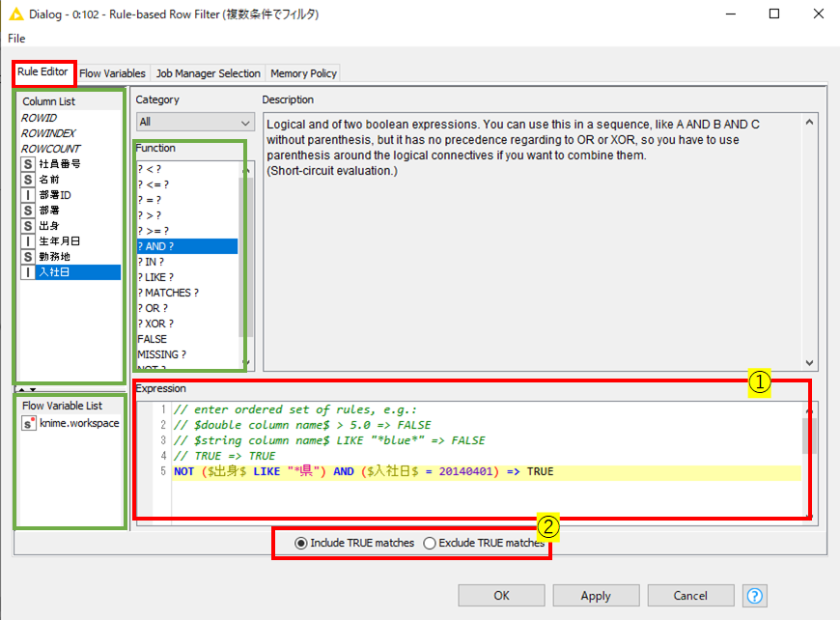The image size is (840, 620).
Task: Open the Flow Variables tab
Action: point(112,73)
